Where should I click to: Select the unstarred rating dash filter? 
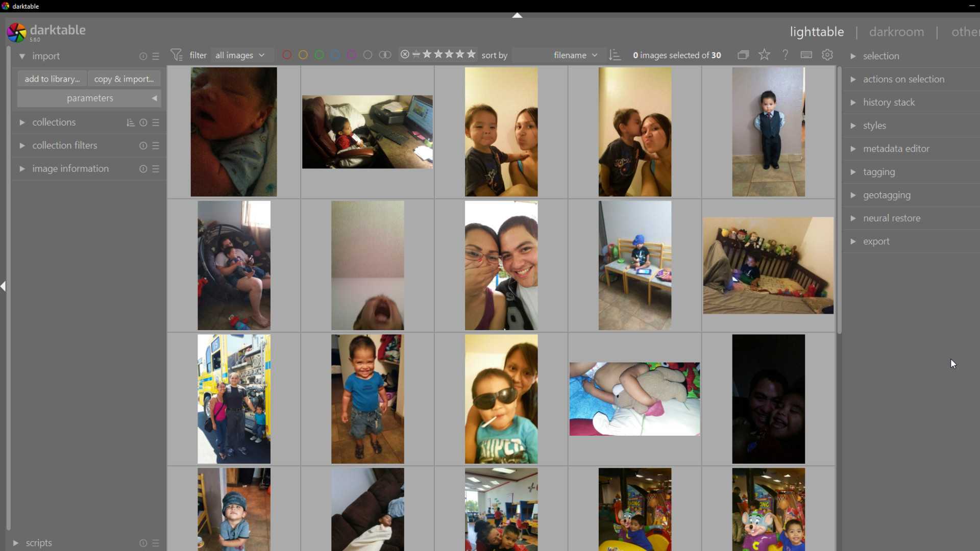pyautogui.click(x=416, y=54)
